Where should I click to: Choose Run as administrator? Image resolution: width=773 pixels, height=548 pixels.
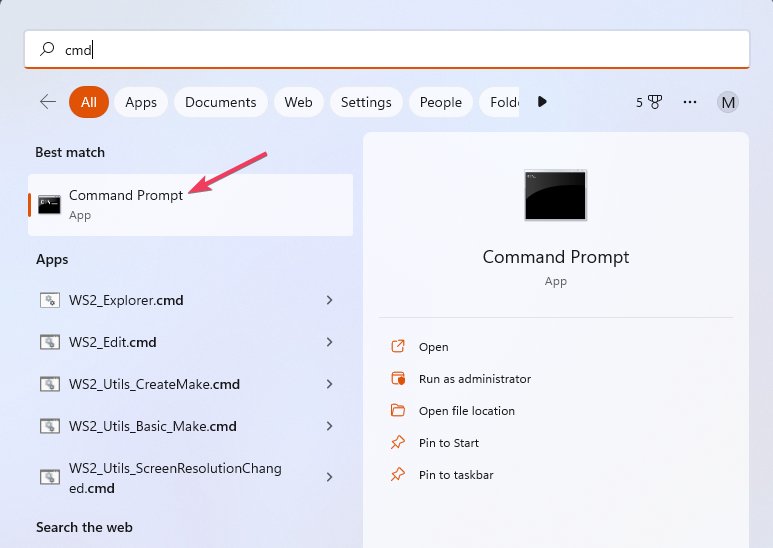(475, 379)
